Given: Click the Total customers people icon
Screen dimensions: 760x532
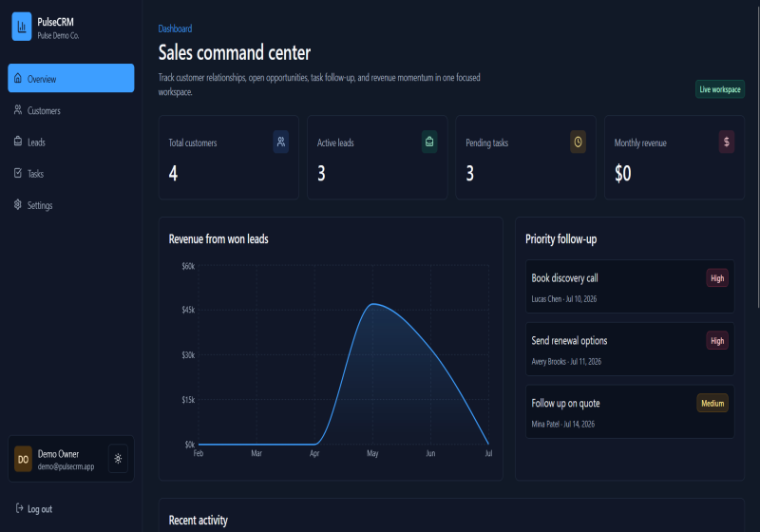Looking at the screenshot, I should coord(280,142).
